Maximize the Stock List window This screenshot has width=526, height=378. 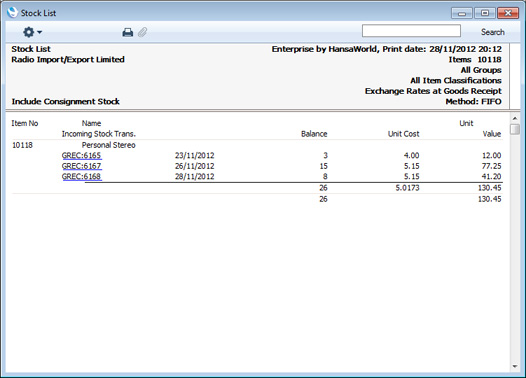pos(485,13)
